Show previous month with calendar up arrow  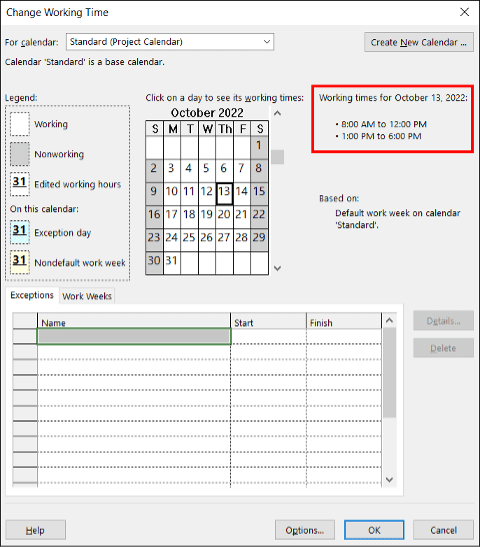(277, 113)
